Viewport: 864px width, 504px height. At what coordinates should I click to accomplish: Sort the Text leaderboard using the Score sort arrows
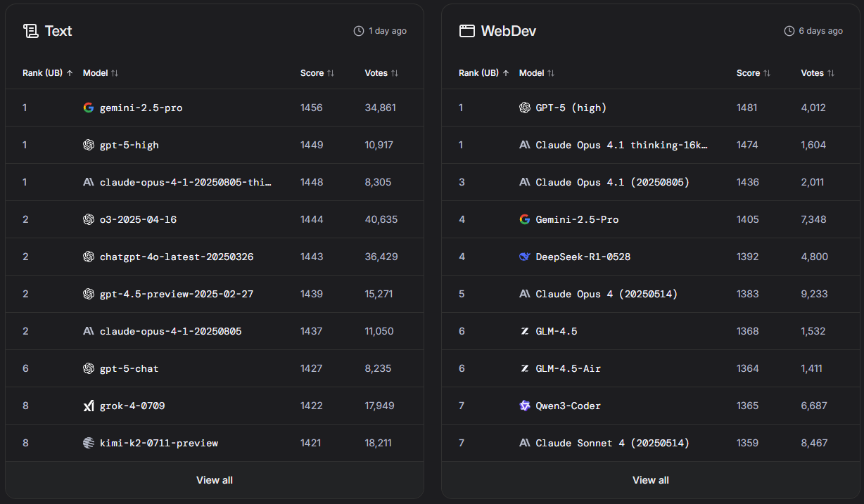point(331,73)
